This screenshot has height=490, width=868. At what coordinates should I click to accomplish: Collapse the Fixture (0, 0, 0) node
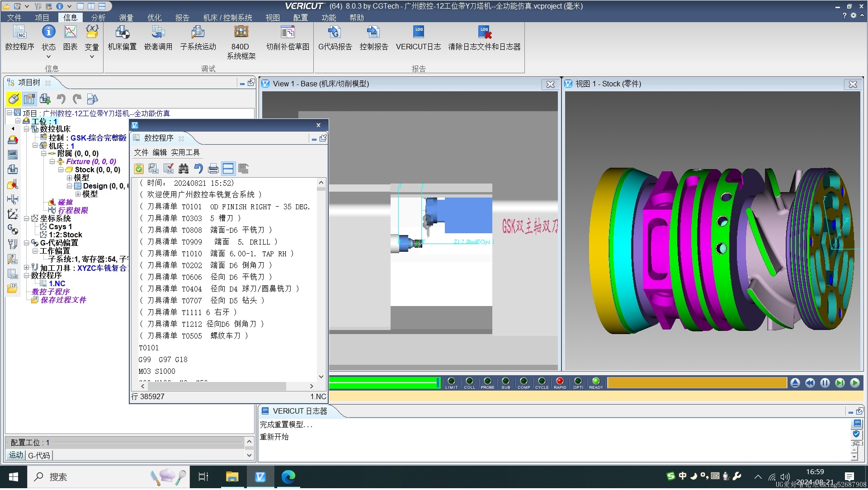pyautogui.click(x=52, y=162)
